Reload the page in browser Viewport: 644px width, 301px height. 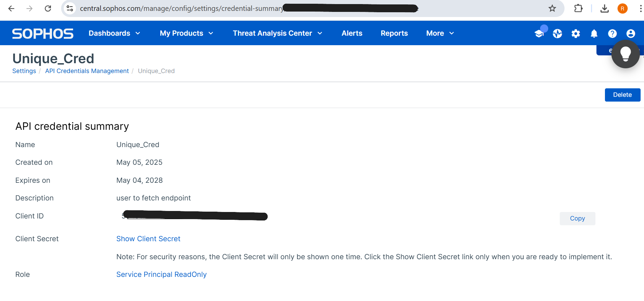click(x=48, y=8)
